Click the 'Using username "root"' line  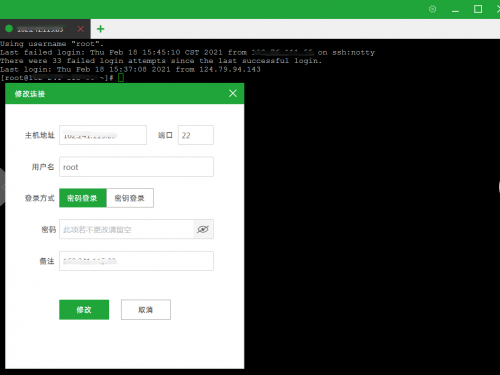[52, 44]
